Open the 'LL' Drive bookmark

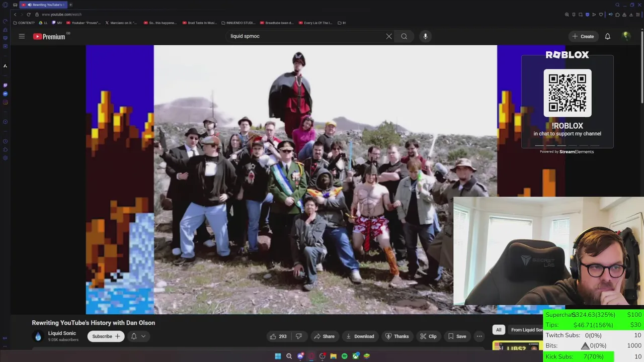[43, 23]
